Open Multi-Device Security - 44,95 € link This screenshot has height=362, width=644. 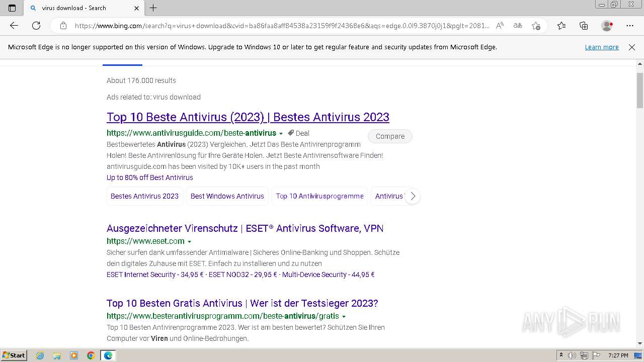[329, 275]
